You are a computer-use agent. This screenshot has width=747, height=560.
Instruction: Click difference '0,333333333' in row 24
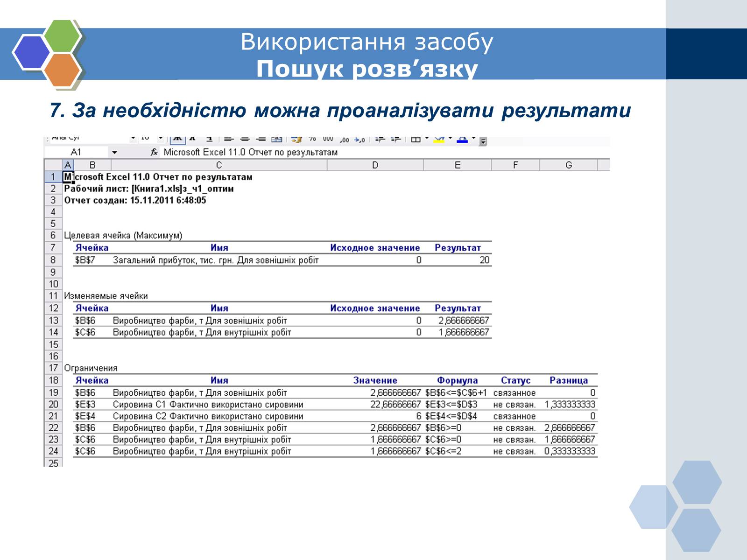tap(570, 451)
